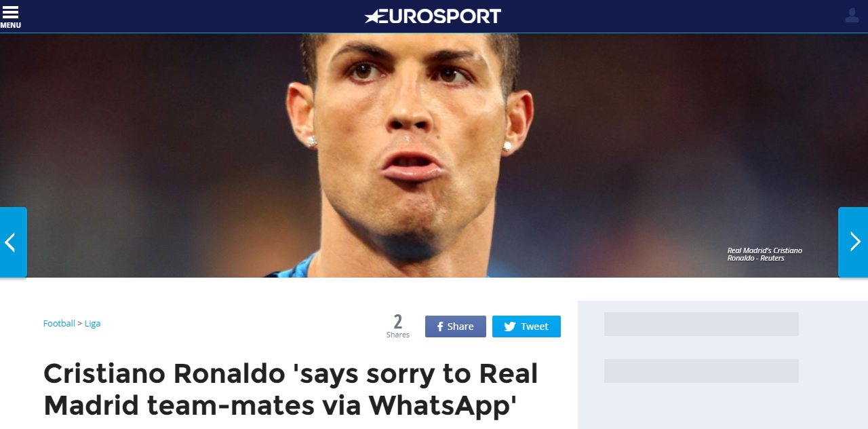Click the Cristiano Ronaldo WhatsApp headline
Viewport: 868px width, 429px height.
(291, 390)
